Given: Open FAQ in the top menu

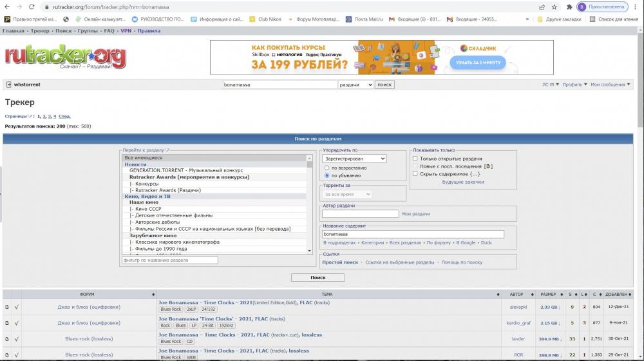Looking at the screenshot, I should click(x=109, y=31).
